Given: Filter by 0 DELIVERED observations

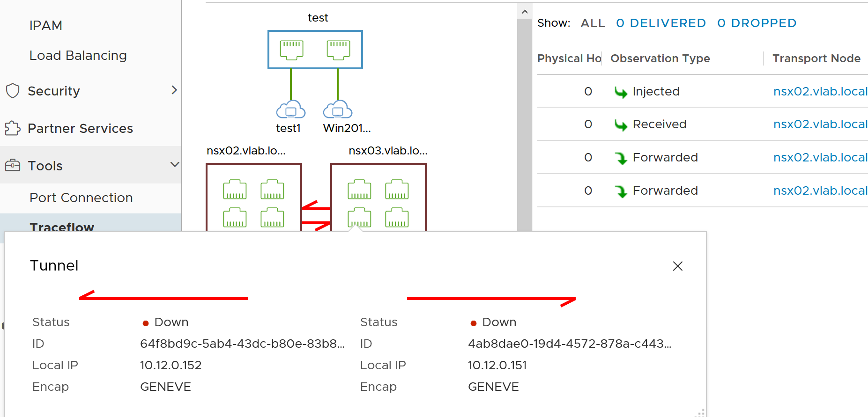Looking at the screenshot, I should tap(661, 23).
